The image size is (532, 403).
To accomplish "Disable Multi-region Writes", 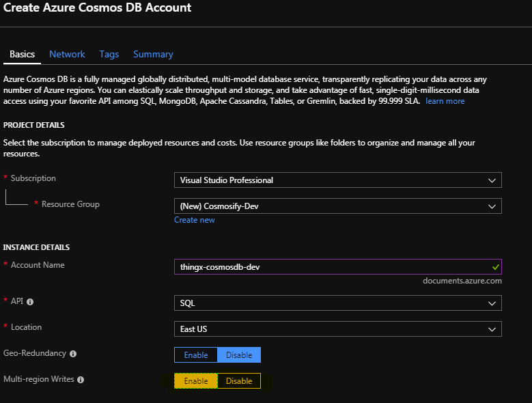I will tap(239, 381).
